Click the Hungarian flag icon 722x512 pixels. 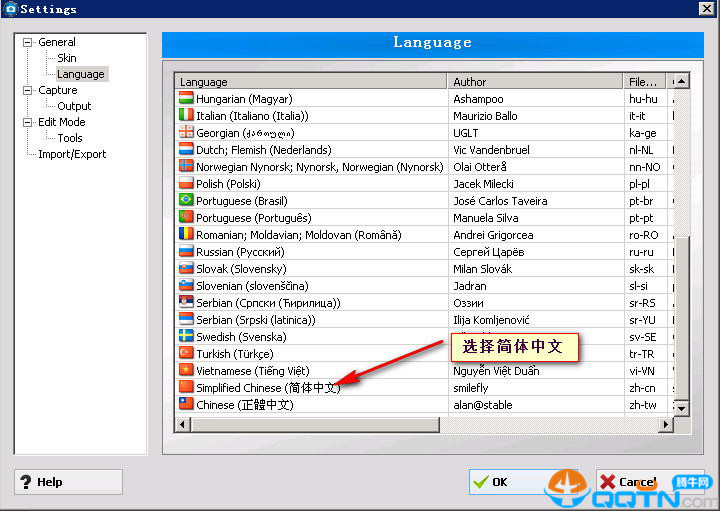click(185, 99)
